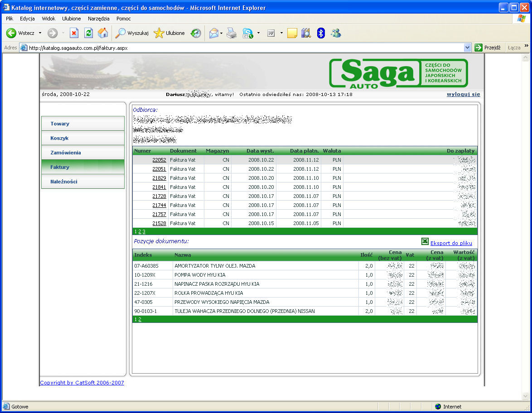
Task: Go to the Towary section
Action: pos(83,124)
